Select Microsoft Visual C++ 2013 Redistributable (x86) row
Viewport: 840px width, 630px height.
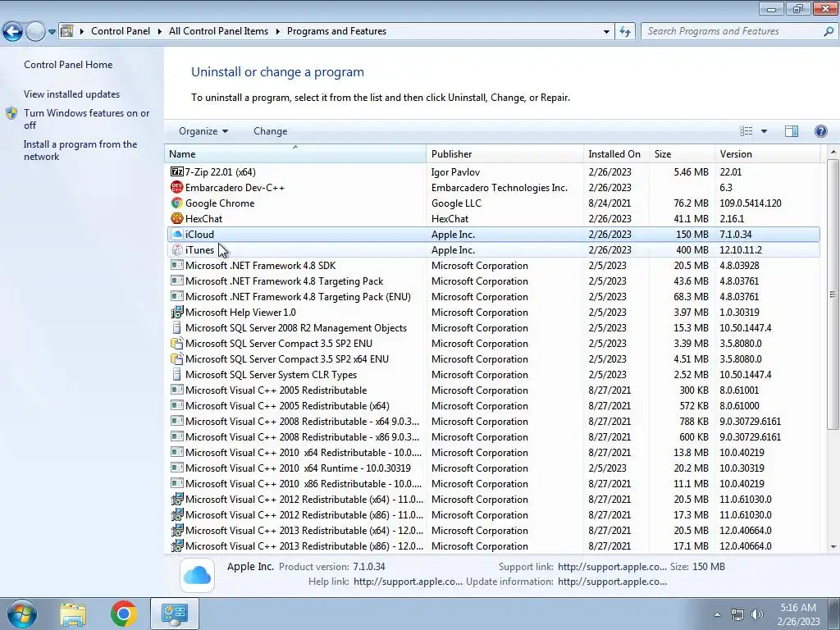click(493, 546)
